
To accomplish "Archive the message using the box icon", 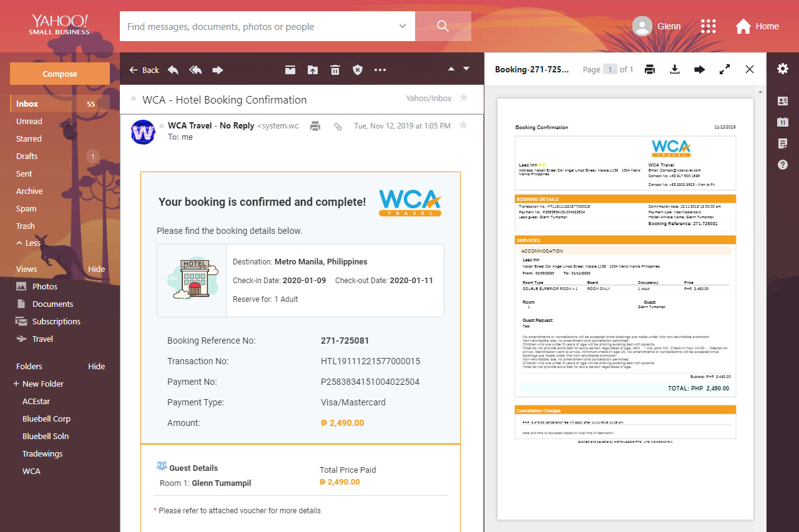I will (290, 70).
